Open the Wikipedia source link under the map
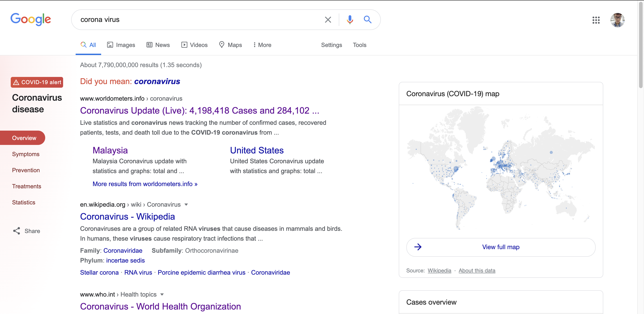 click(439, 271)
